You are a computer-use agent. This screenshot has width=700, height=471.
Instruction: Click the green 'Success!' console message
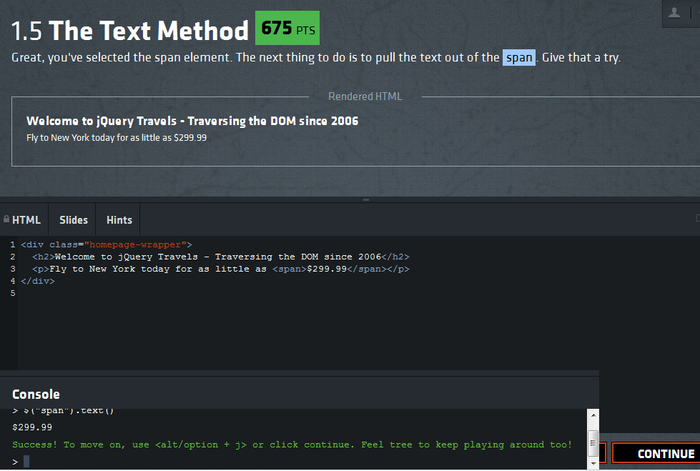292,445
